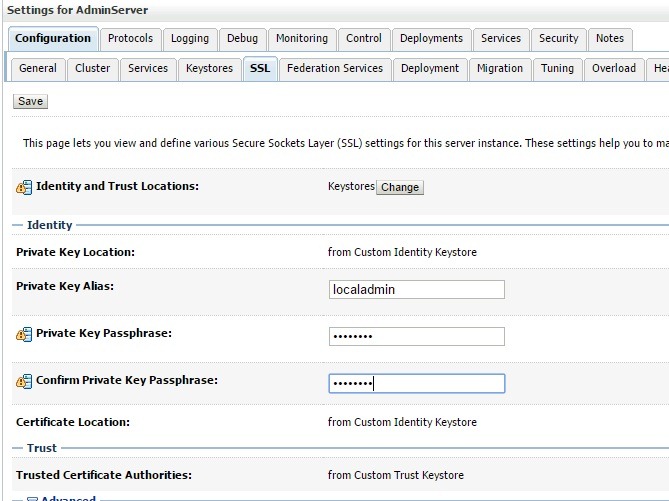Click the icon beside Private Key Passphrase label
Image resolution: width=669 pixels, height=501 pixels.
[24, 334]
